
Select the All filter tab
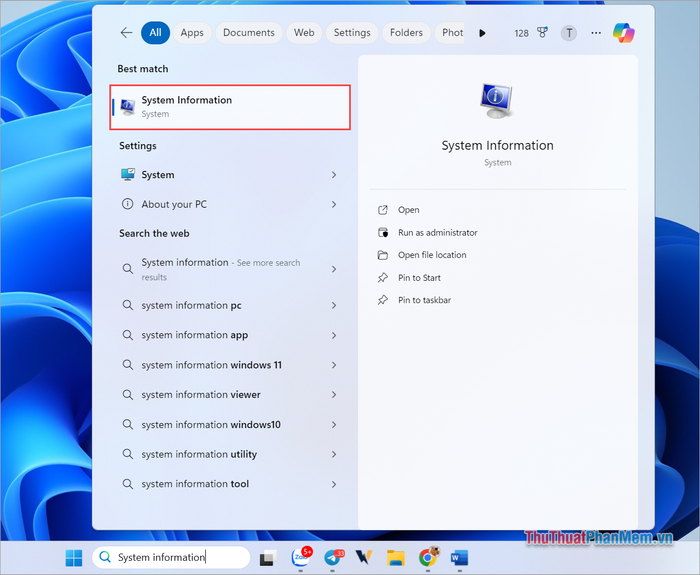coord(155,33)
